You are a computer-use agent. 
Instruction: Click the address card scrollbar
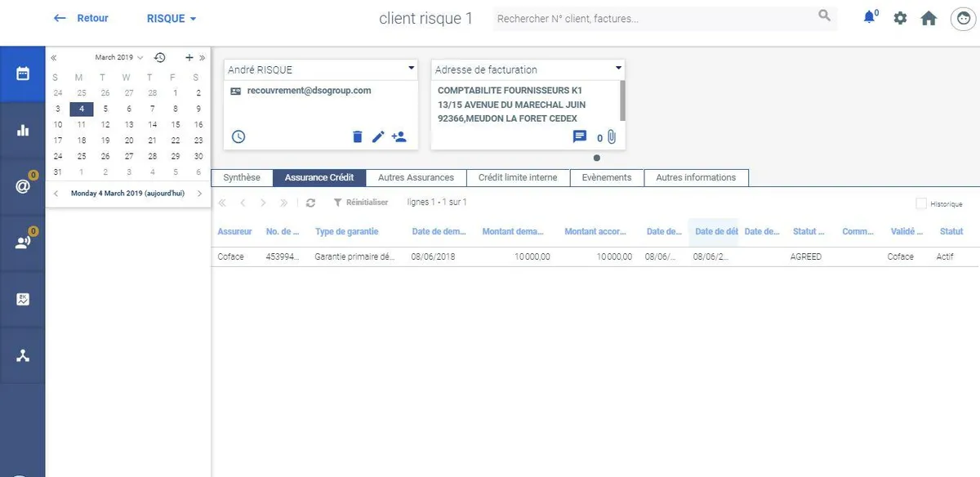tap(623, 100)
